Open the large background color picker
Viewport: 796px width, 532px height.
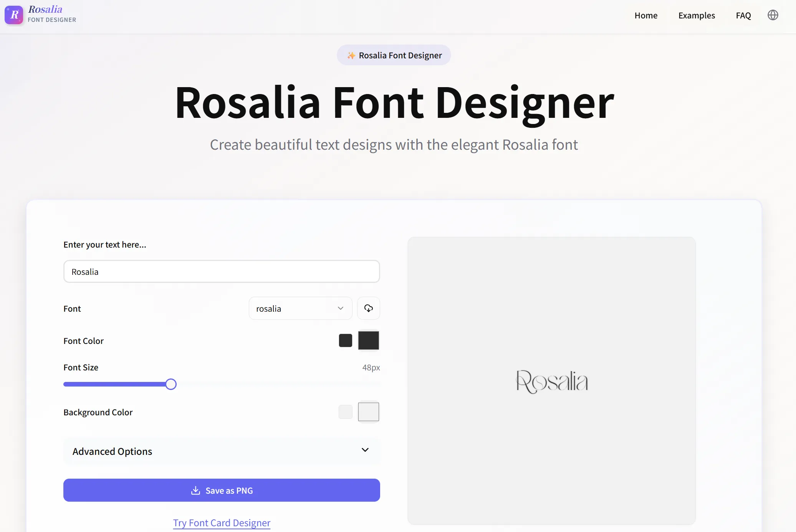(368, 412)
